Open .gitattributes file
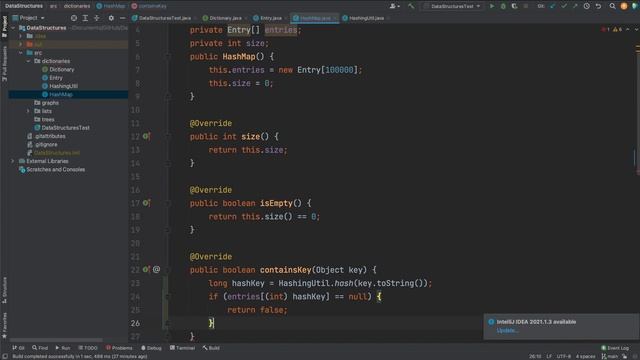640x360 pixels. point(50,136)
